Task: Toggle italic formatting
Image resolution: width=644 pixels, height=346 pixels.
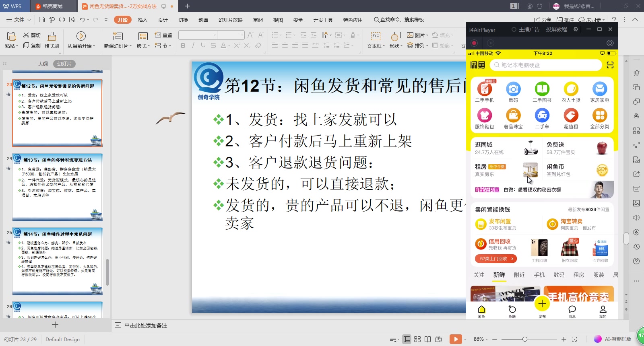Action: pyautogui.click(x=193, y=45)
